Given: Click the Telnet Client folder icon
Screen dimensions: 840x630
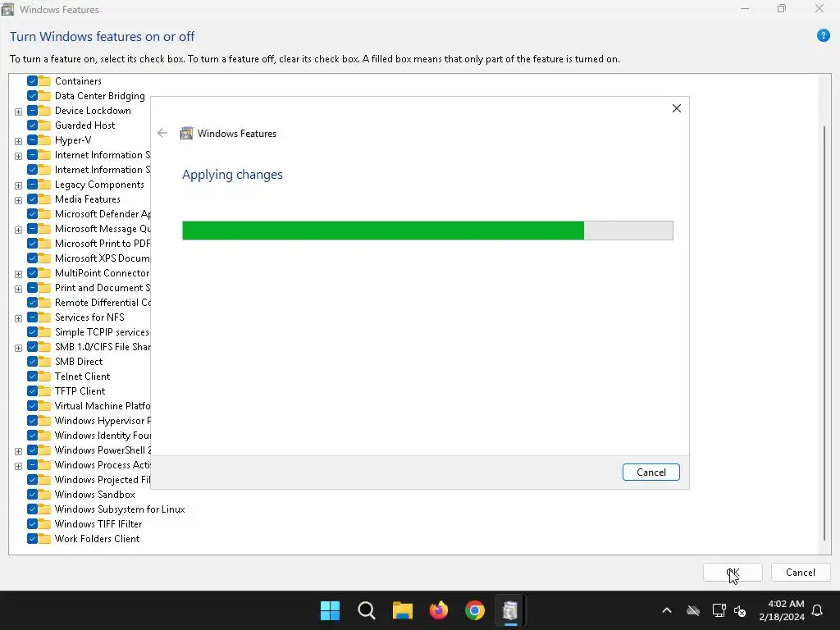Looking at the screenshot, I should point(44,376).
